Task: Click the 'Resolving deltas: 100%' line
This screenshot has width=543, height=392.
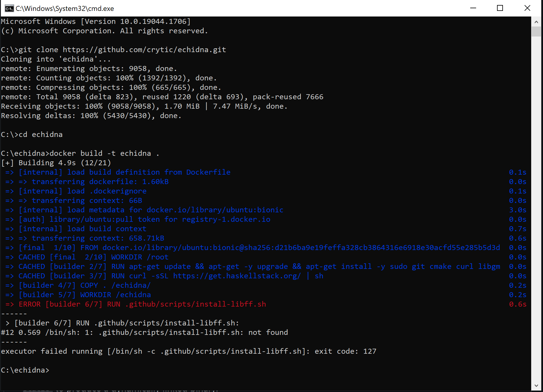Action: click(x=91, y=116)
